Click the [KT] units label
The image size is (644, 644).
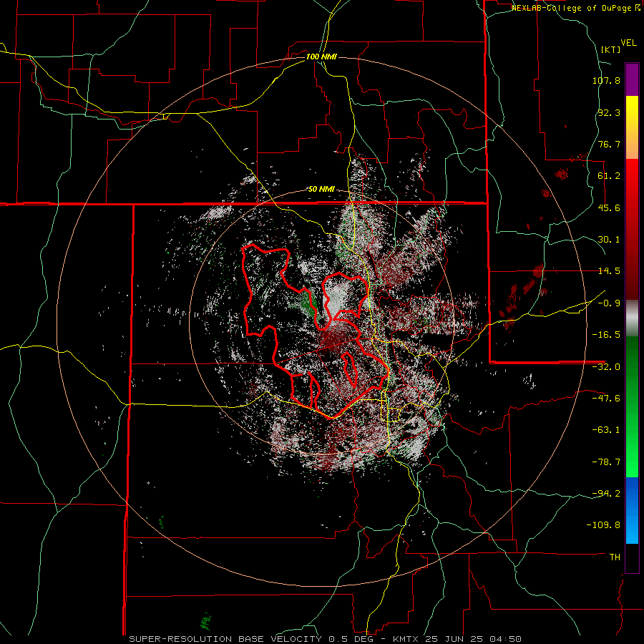pos(611,49)
